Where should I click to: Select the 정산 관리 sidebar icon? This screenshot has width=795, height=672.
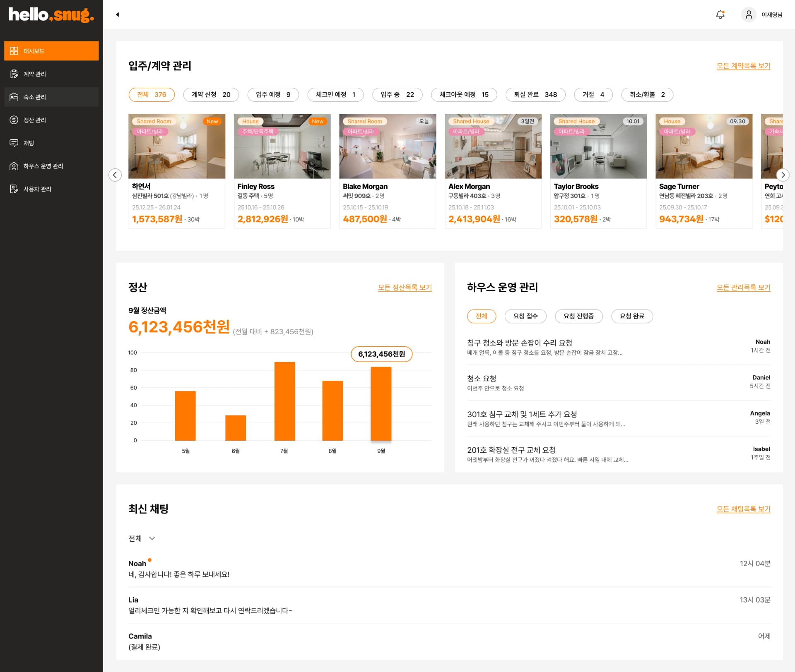[x=14, y=120]
